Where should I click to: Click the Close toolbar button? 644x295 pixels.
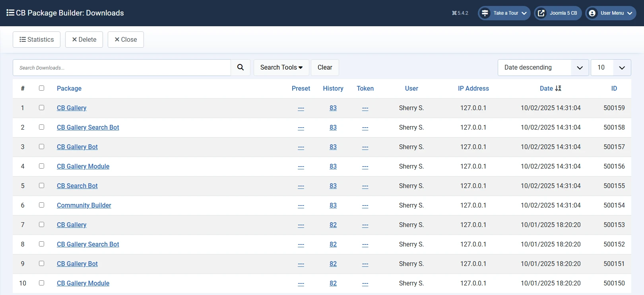pos(126,39)
